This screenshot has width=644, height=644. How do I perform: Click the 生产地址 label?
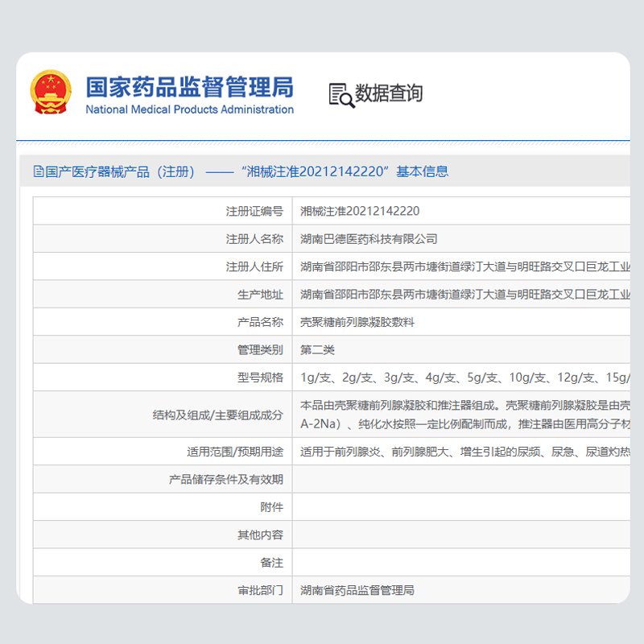tap(260, 295)
